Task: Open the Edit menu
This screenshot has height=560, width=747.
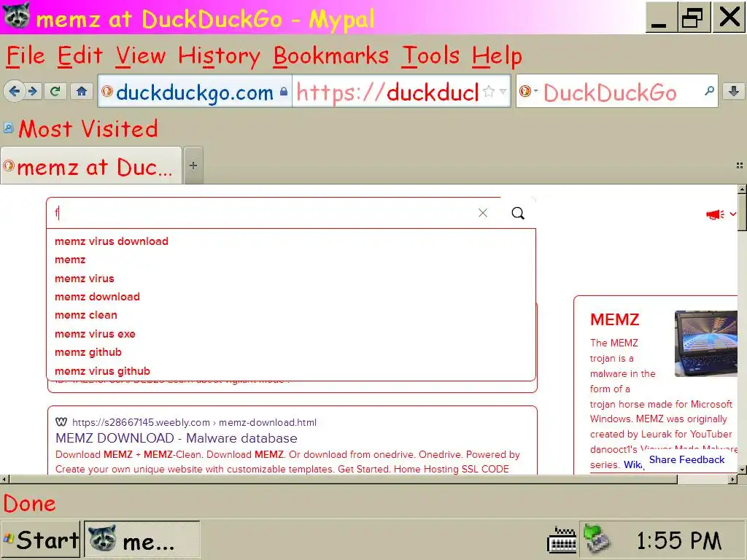Action: click(x=80, y=55)
